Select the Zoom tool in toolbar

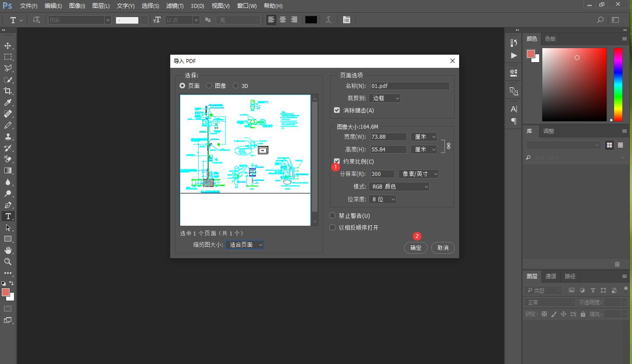pyautogui.click(x=8, y=262)
